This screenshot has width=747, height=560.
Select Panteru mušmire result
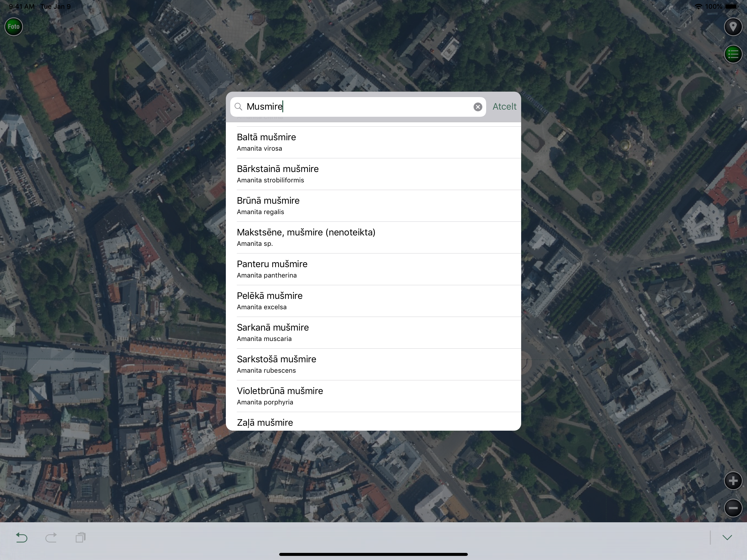(x=373, y=269)
